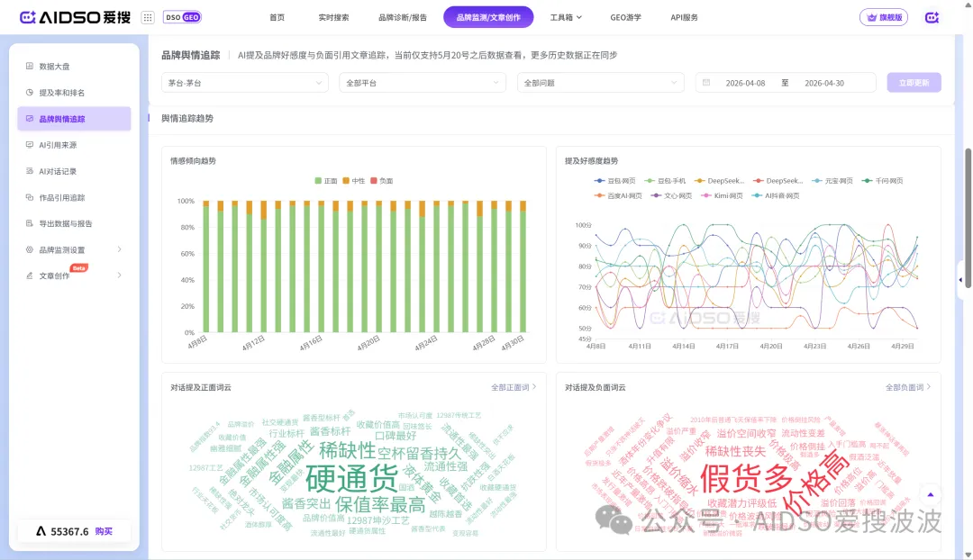This screenshot has height=560, width=973.
Task: Click 酱香突出 in positive word cloud
Action: (306, 503)
